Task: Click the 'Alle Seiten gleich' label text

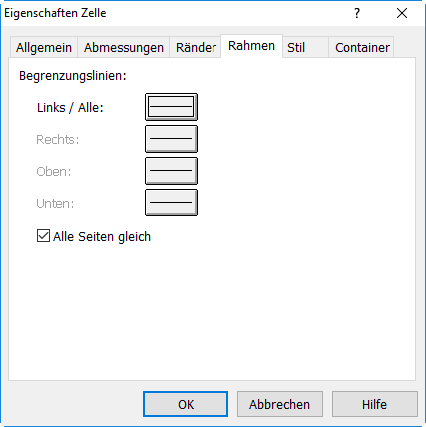Action: [102, 237]
